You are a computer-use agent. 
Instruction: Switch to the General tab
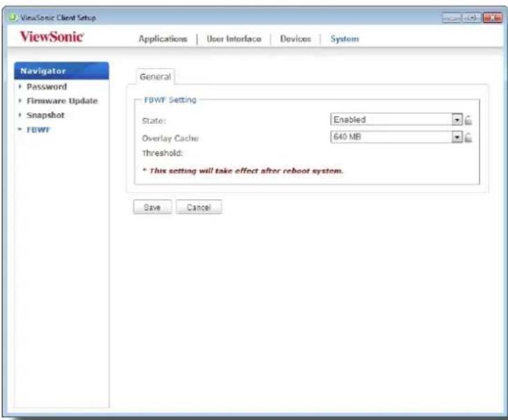[x=155, y=77]
